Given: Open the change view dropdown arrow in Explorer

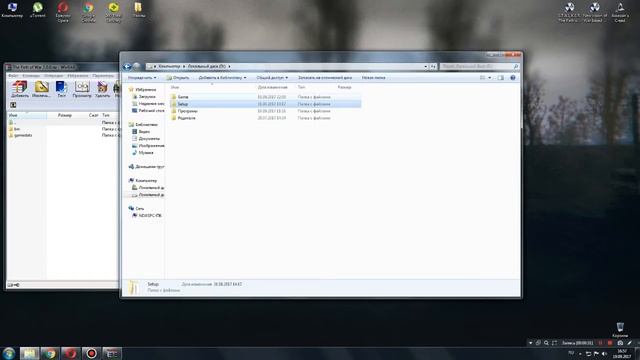Looking at the screenshot, I should point(490,78).
